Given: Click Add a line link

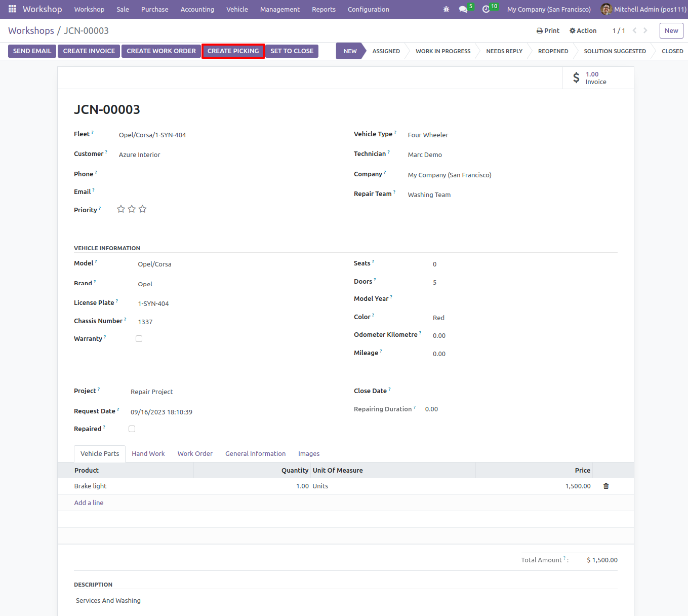Looking at the screenshot, I should (89, 503).
